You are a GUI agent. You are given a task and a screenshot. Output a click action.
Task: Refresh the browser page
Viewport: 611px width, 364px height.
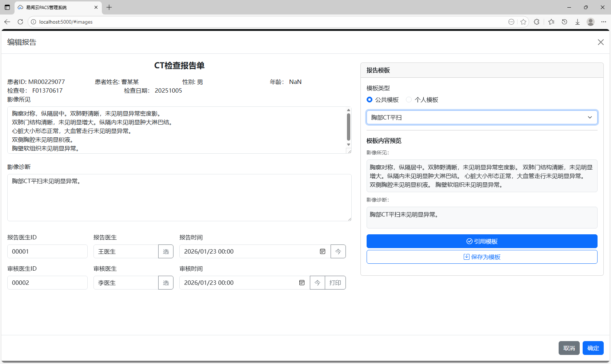coord(20,22)
